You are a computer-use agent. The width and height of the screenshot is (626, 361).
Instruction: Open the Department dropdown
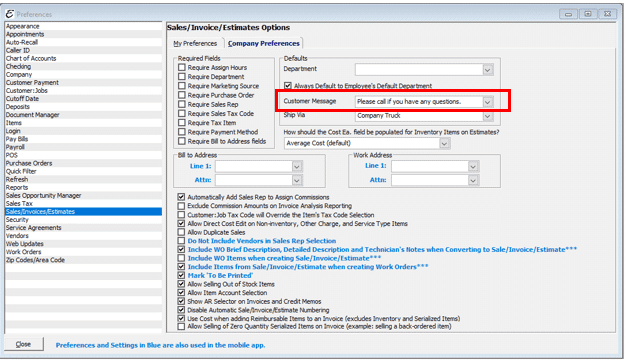tap(487, 70)
